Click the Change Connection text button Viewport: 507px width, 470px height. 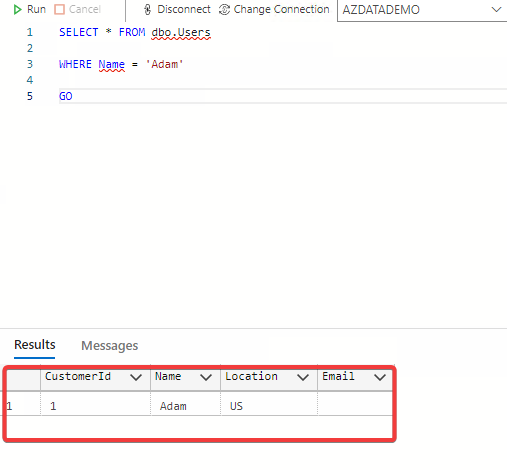pyautogui.click(x=281, y=9)
